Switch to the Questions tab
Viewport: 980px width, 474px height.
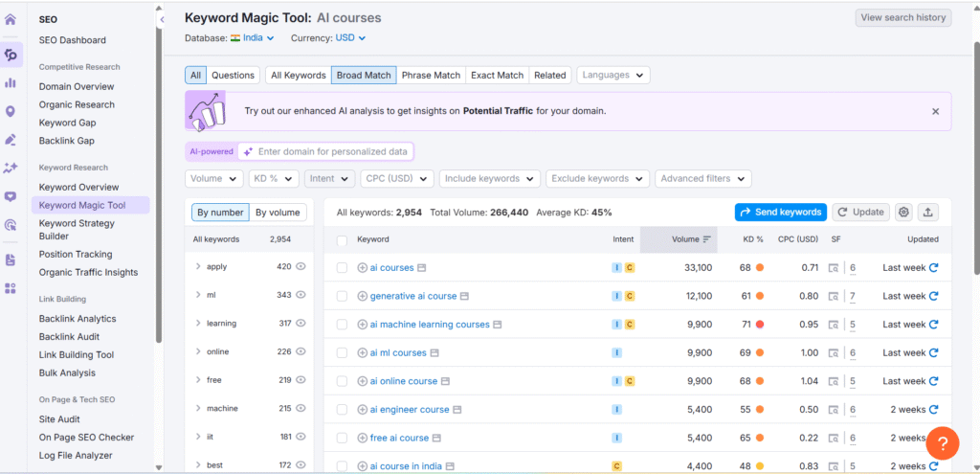(234, 75)
